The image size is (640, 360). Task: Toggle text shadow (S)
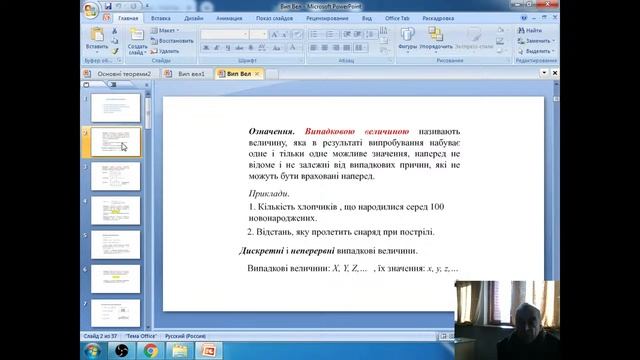251,48
